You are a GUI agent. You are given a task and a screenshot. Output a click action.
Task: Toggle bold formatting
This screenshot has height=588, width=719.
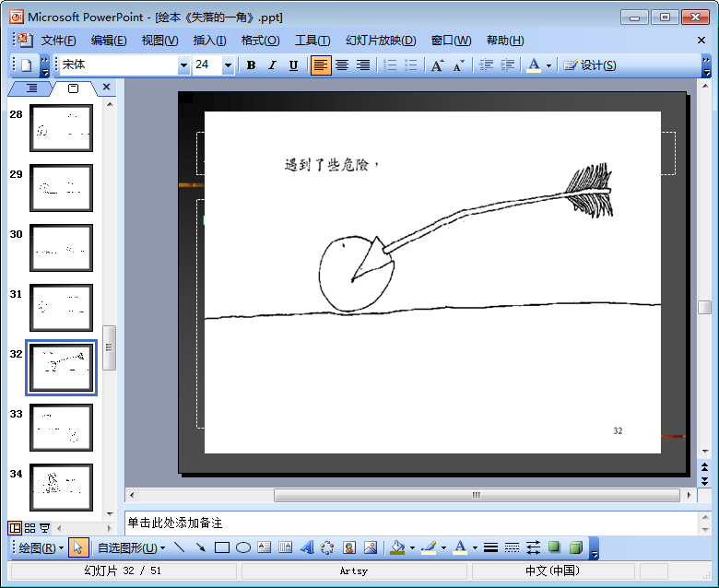(251, 65)
